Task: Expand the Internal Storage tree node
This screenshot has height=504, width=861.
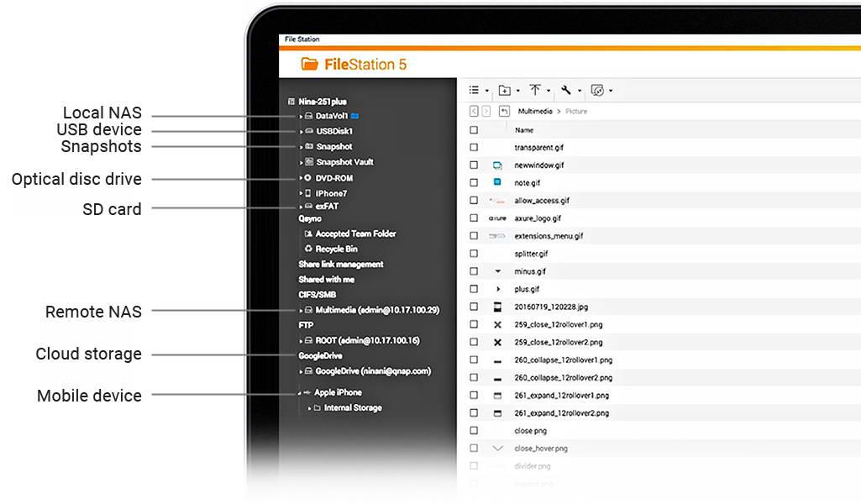Action: pyautogui.click(x=310, y=408)
